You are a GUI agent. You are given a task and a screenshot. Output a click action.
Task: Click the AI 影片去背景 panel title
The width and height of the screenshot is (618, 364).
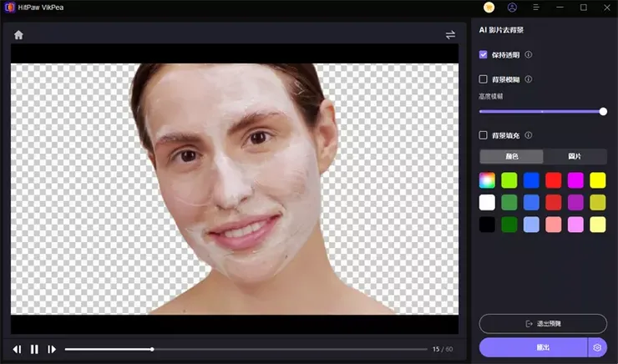click(x=501, y=30)
